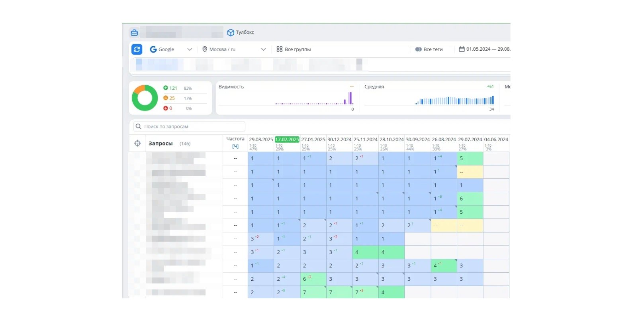Expand the Москва / ru region dropdown
Image resolution: width=644 pixels, height=313 pixels.
263,49
